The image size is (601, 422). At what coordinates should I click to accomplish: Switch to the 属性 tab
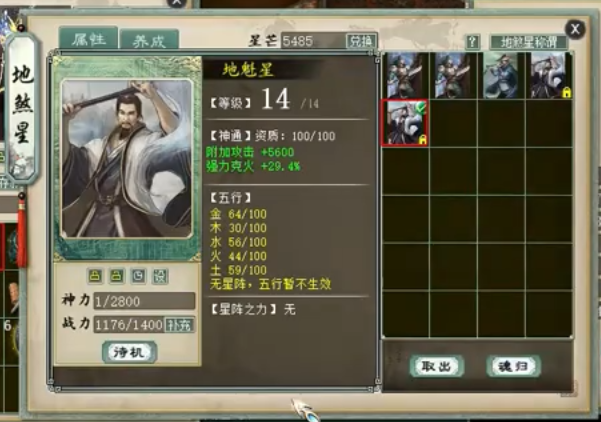[89, 39]
